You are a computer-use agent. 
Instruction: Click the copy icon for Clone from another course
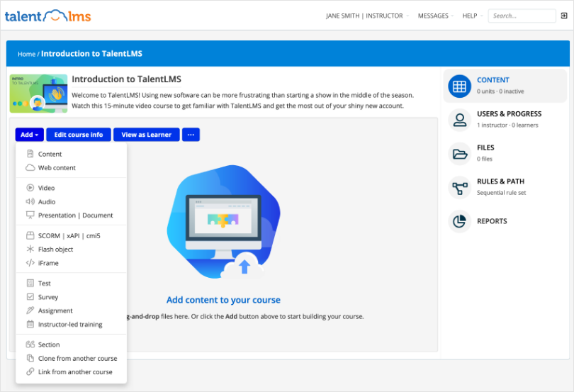tap(30, 358)
